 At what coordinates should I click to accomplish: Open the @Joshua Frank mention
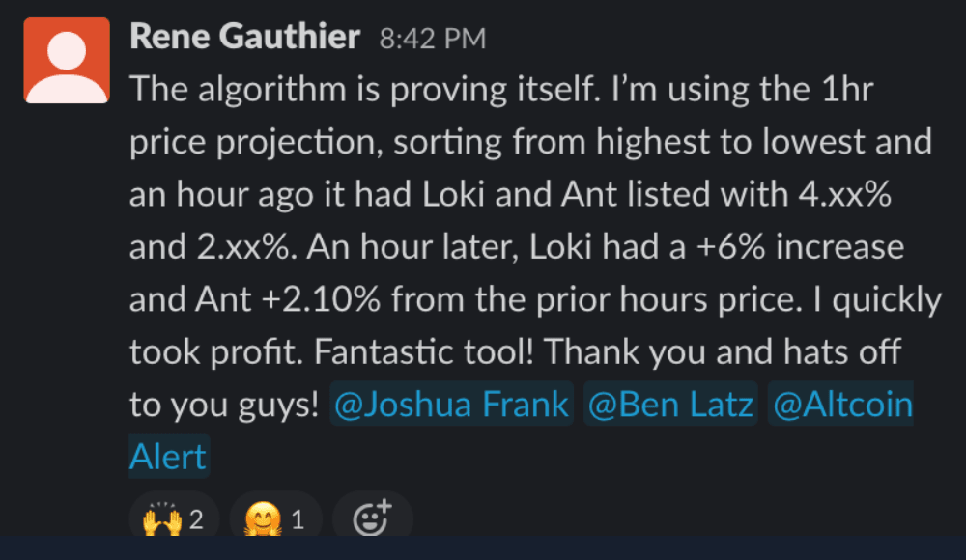451,405
